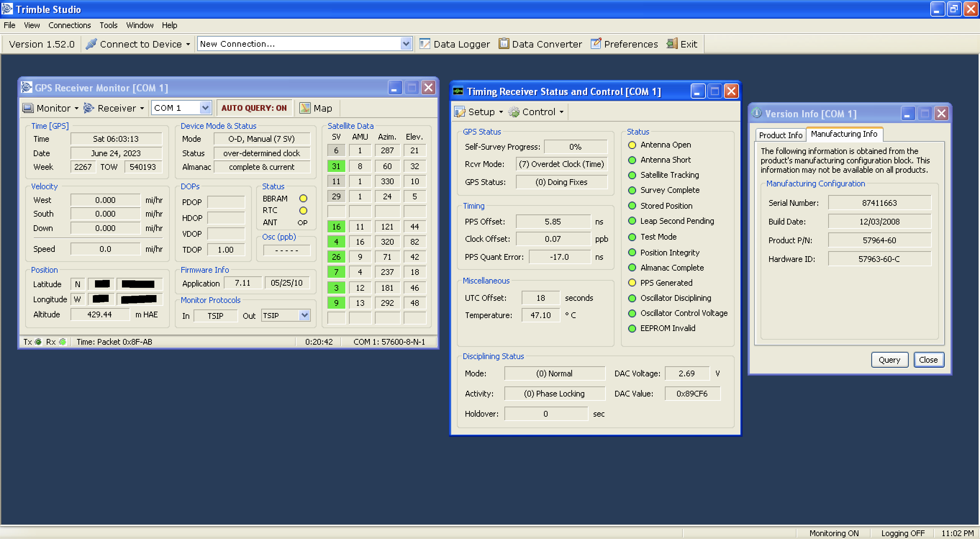Click the RTC yellow status indicator
Viewport: 980px width, 539px height.
[x=303, y=210]
